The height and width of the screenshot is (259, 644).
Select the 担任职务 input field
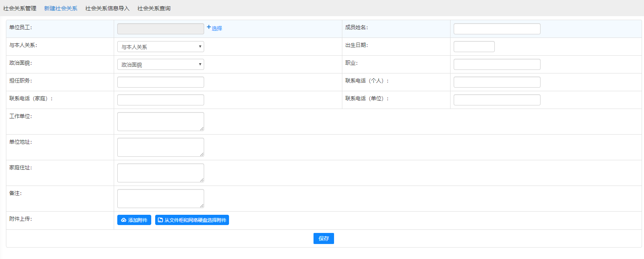point(160,82)
